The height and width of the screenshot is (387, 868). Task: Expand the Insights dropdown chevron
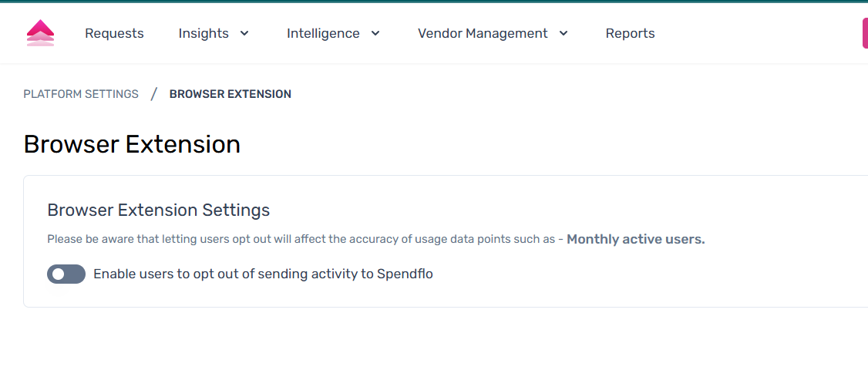[x=244, y=33]
